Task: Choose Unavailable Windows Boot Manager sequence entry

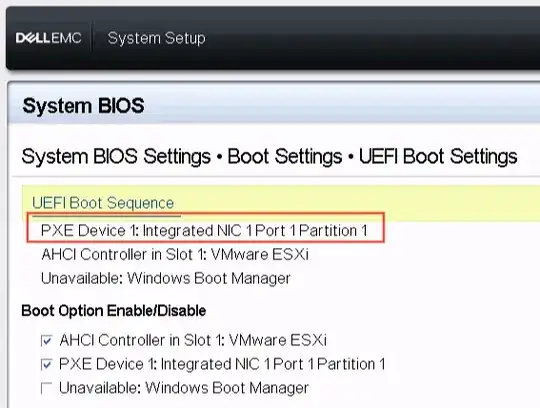Action: pos(166,278)
